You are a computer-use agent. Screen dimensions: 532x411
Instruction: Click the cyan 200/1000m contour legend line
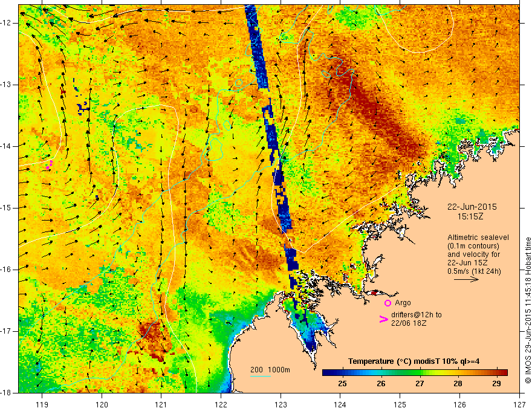tap(260, 376)
